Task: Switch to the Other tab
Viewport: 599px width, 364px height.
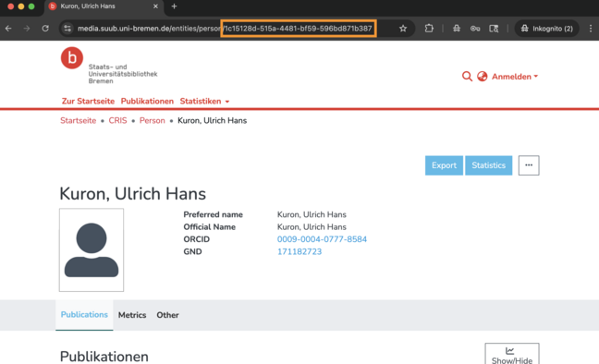Action: pos(167,315)
